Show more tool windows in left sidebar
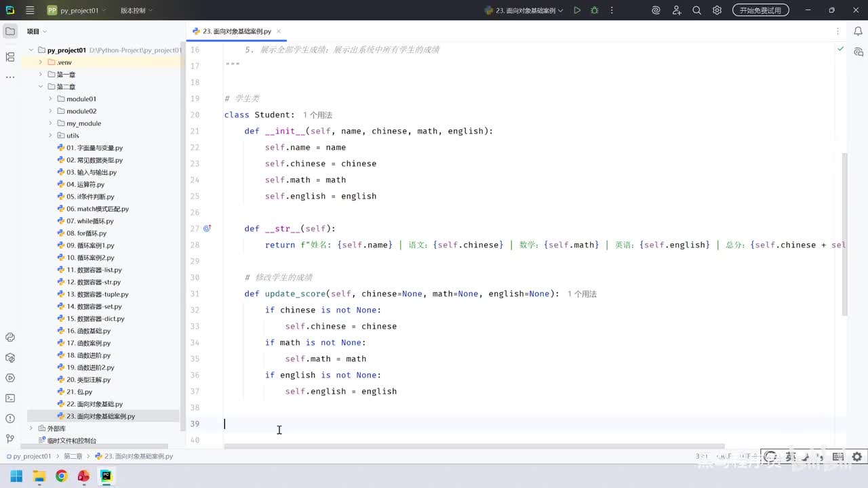This screenshot has height=488, width=868. click(x=10, y=77)
